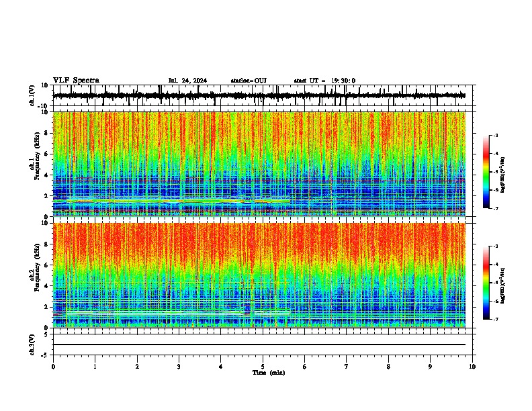Click the ch.1 voltage waveform trace
Image resolution: width=532 pixels, height=411 pixels.
tap(259, 95)
